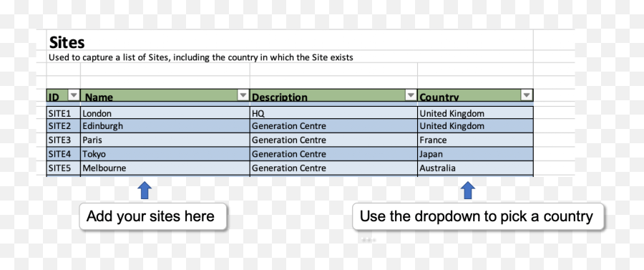
Task: Select Edinburgh's United Kingdom country cell
Action: (x=475, y=126)
